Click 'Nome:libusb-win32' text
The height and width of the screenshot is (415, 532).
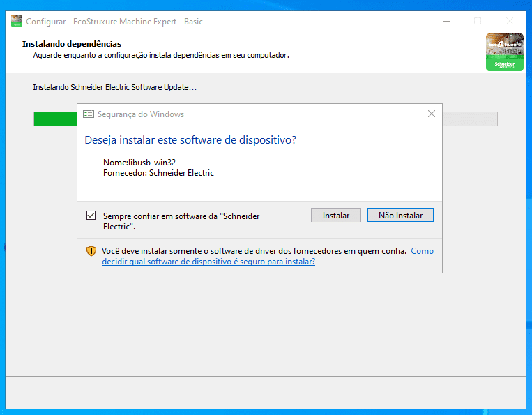pyautogui.click(x=139, y=163)
